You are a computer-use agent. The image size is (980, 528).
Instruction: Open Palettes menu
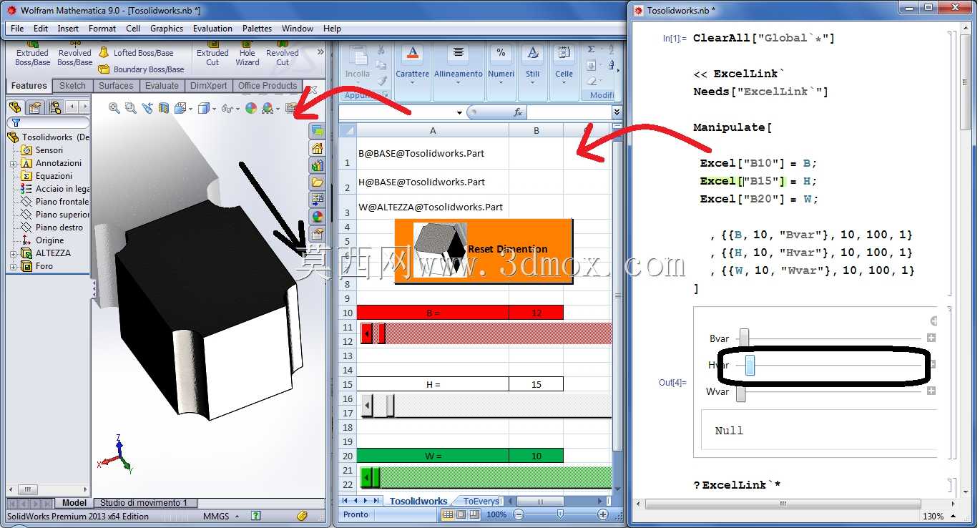pos(257,29)
